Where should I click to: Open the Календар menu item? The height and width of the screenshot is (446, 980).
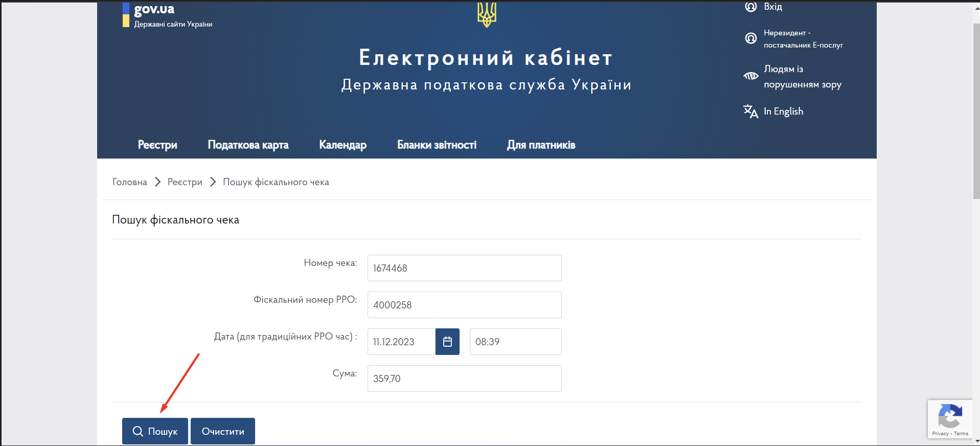[343, 145]
